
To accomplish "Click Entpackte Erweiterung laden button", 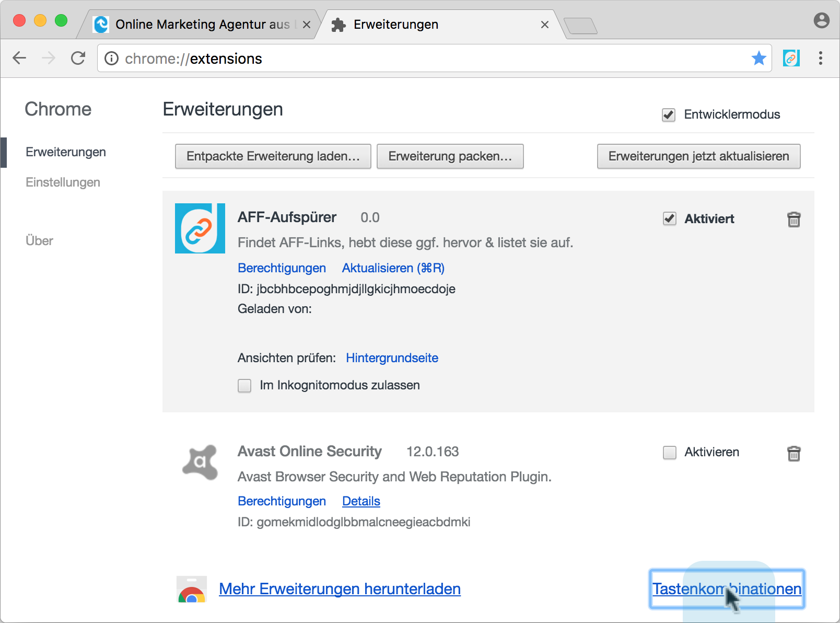I will 273,156.
